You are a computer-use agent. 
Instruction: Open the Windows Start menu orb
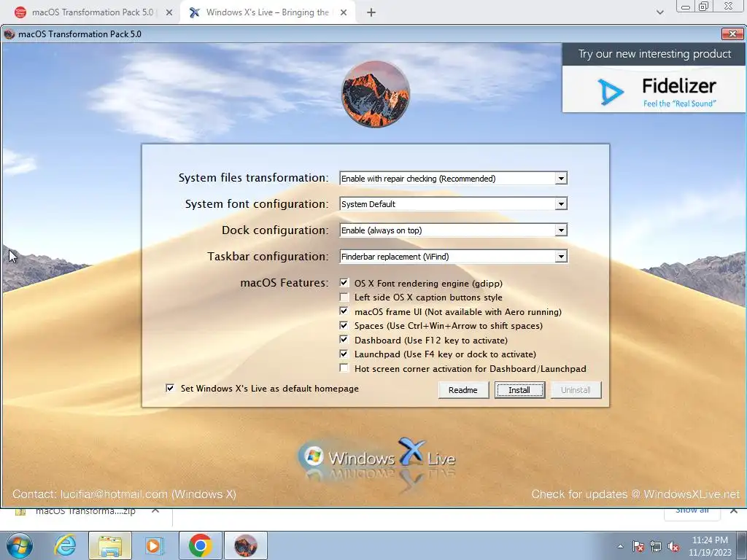pos(20,545)
